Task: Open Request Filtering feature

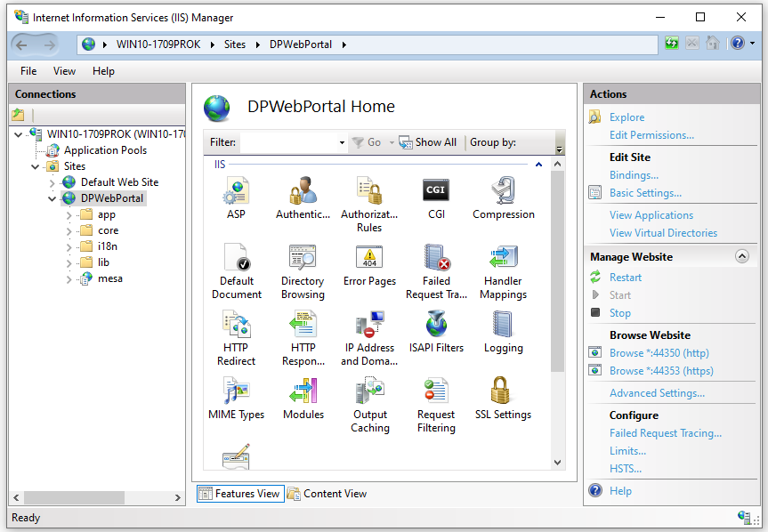Action: [436, 404]
